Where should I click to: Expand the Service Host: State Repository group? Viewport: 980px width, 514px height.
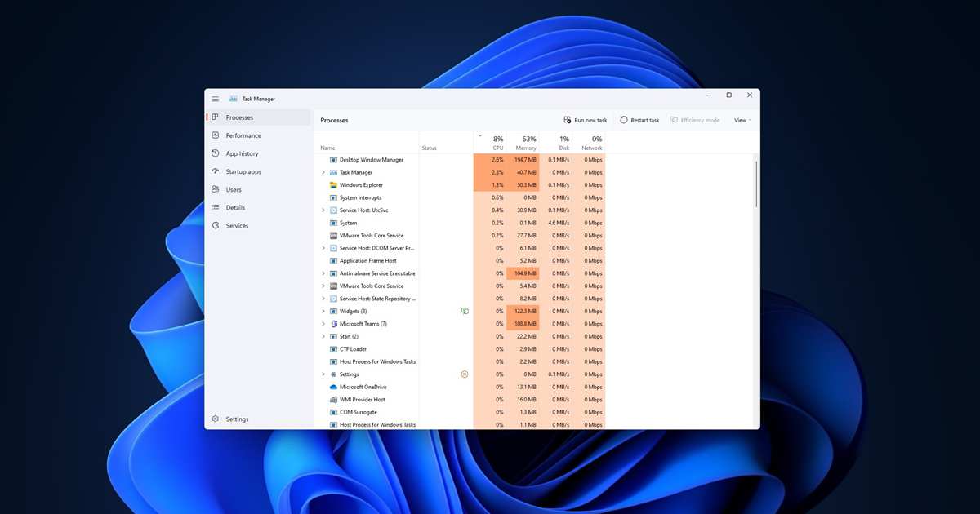point(323,299)
